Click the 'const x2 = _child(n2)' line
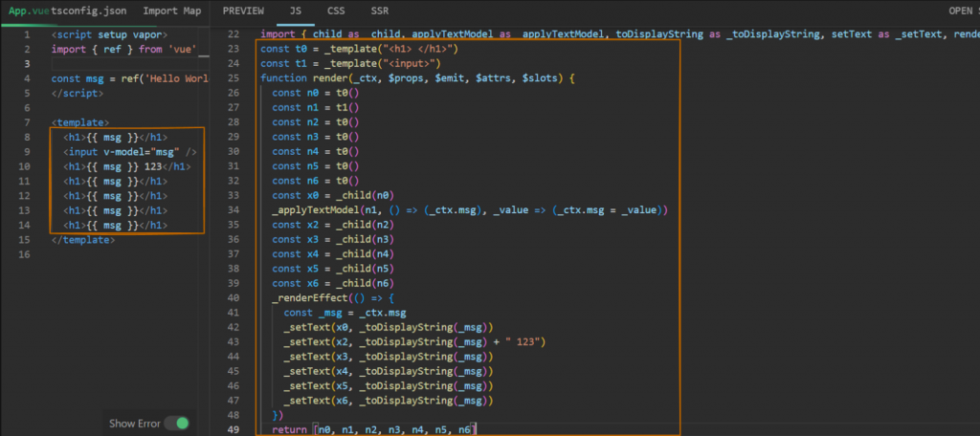The image size is (980, 436). pos(333,225)
